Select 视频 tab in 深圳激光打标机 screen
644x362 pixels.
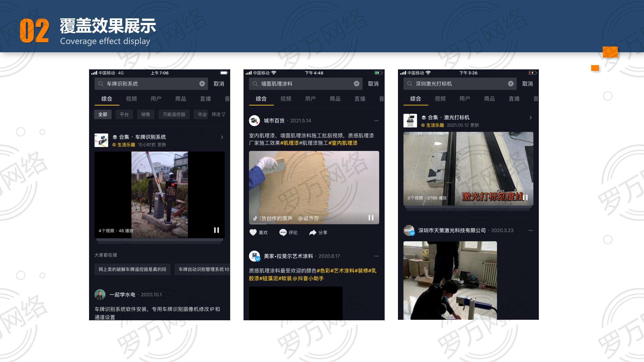click(440, 99)
